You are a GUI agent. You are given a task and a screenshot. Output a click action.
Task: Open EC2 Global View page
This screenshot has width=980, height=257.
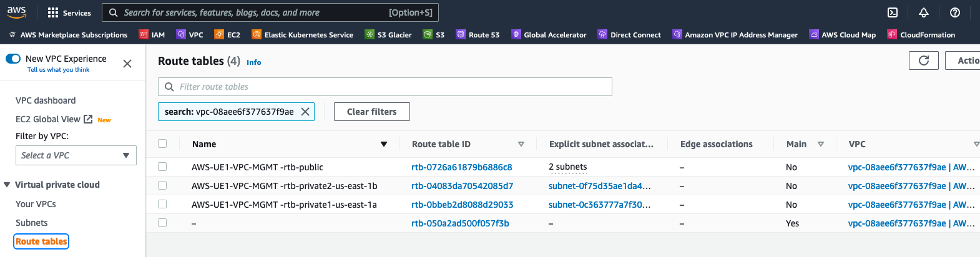[x=48, y=119]
